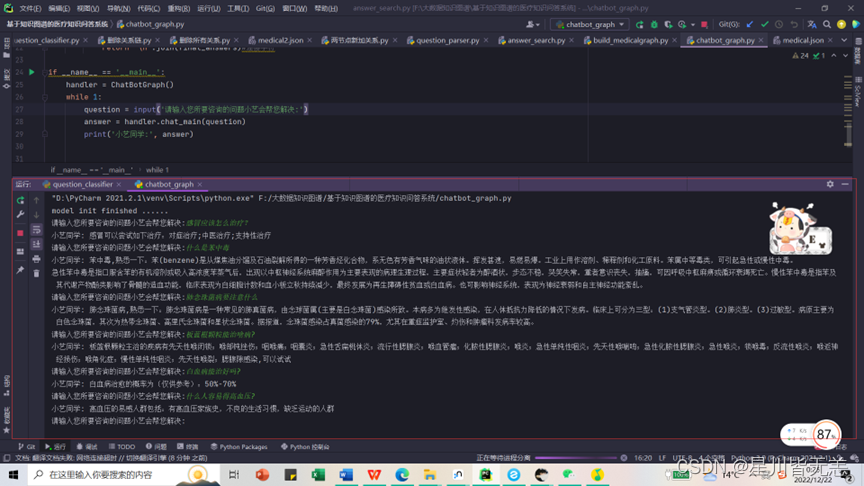Open Git history clock icon

tap(779, 24)
